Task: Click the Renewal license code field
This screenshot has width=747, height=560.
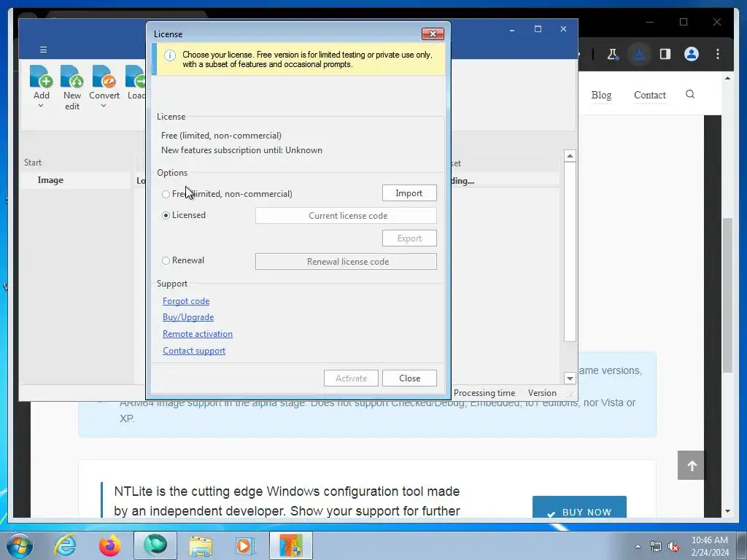Action: 346,262
